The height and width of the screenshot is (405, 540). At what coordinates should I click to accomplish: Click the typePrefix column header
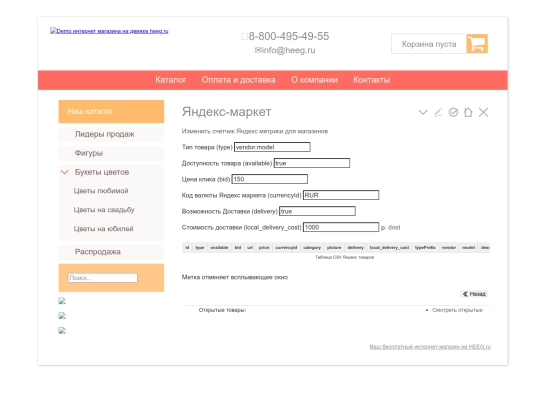click(425, 248)
